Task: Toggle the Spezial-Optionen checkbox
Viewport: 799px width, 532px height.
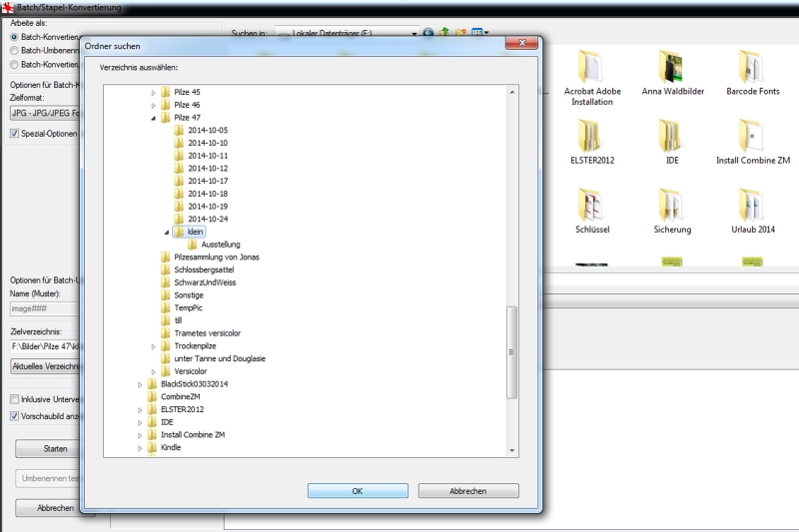Action: tap(15, 133)
